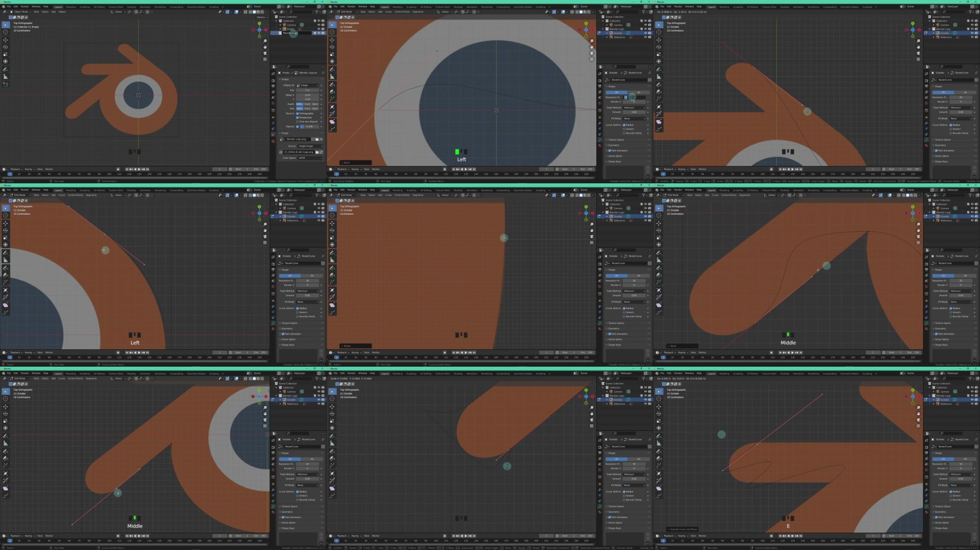Select the Cursor tool in the Object Mode window
Image resolution: width=980 pixels, height=550 pixels.
[5, 32]
